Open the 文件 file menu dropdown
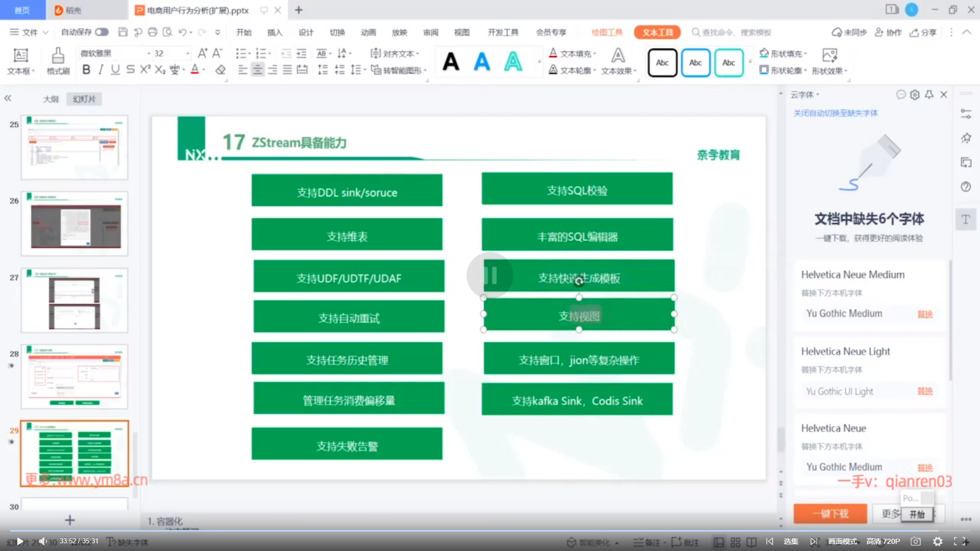The image size is (980, 551). tap(29, 32)
